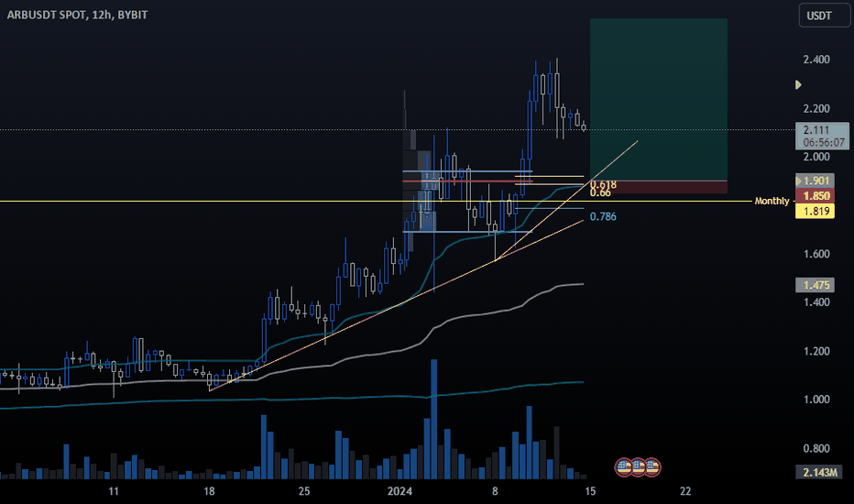Click the 1.400 price scale label

[816, 302]
